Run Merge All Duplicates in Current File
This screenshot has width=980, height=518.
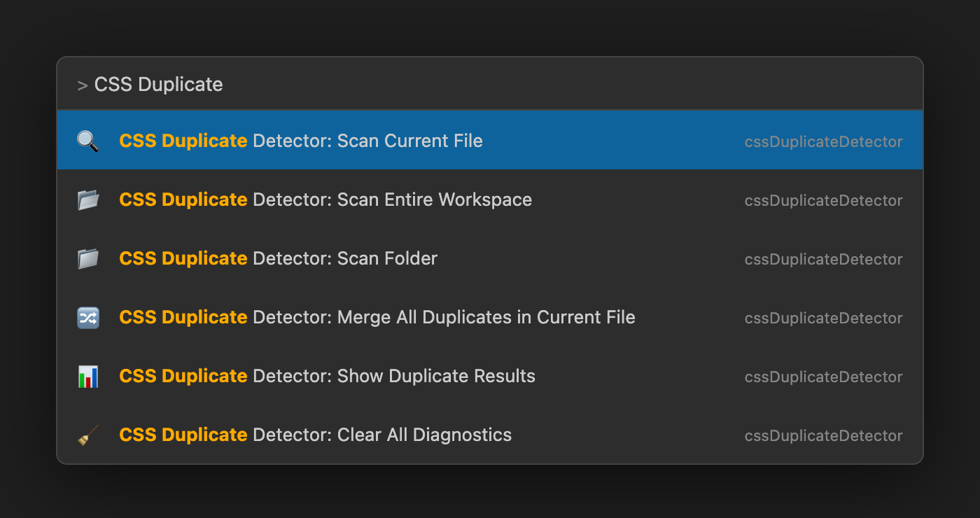click(x=490, y=317)
